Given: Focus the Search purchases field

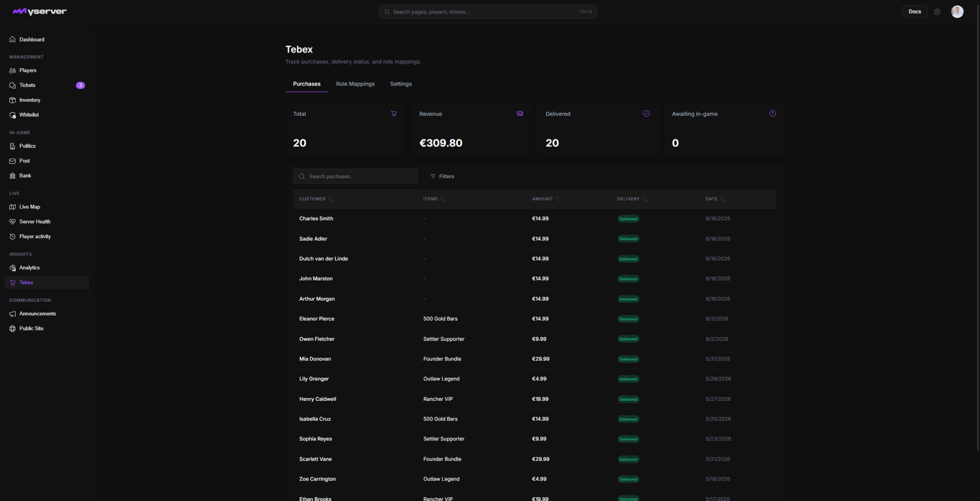Looking at the screenshot, I should tap(355, 176).
